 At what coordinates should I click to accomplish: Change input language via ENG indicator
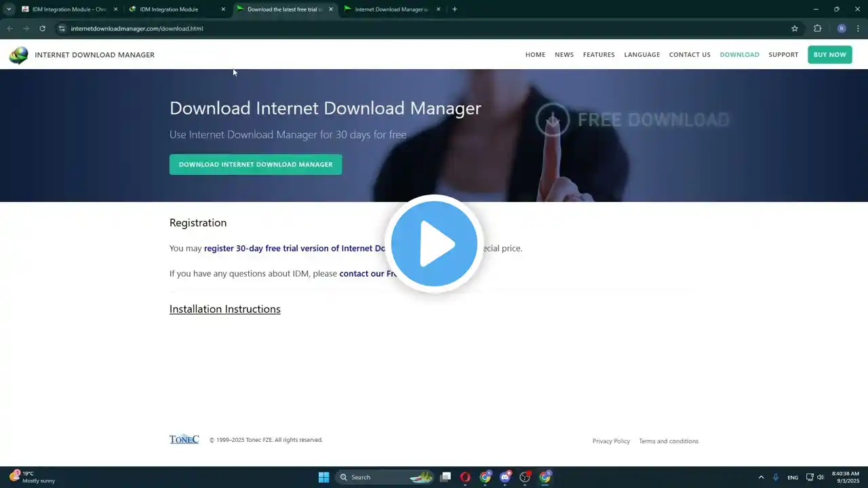point(793,477)
